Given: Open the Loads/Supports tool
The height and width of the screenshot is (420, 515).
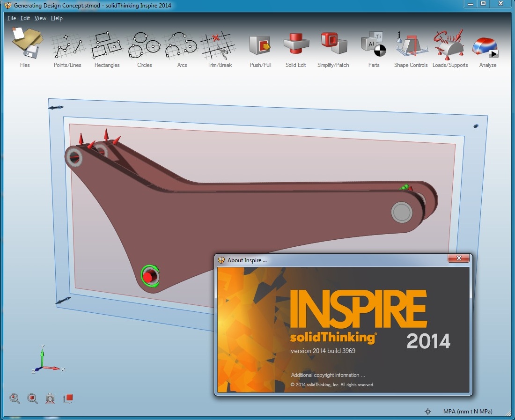Looking at the screenshot, I should (x=449, y=44).
